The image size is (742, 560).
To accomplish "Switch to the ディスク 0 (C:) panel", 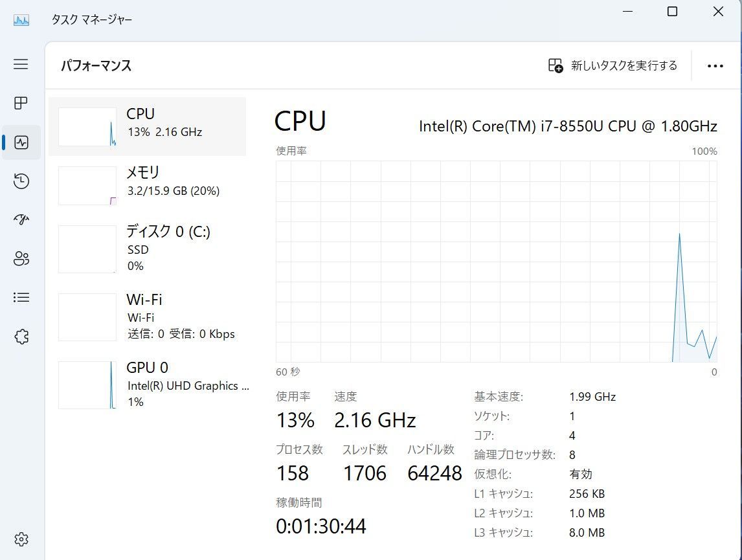I will coord(148,249).
